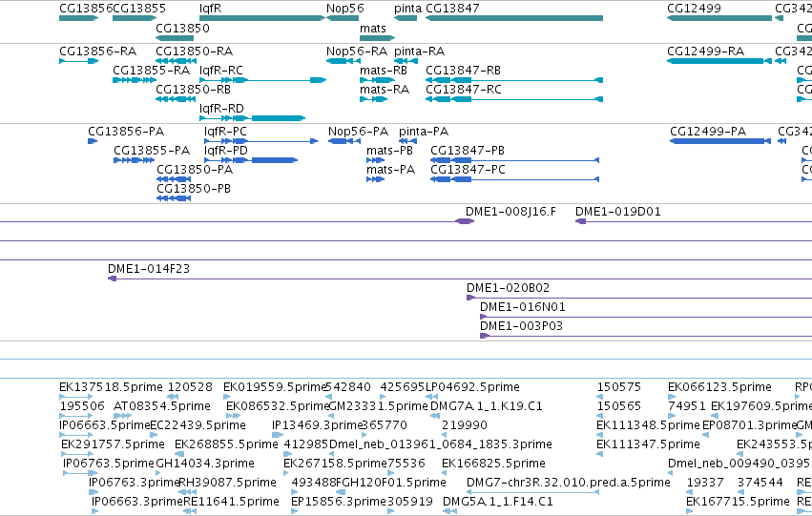Click protein IqfR-PD

(x=251, y=160)
